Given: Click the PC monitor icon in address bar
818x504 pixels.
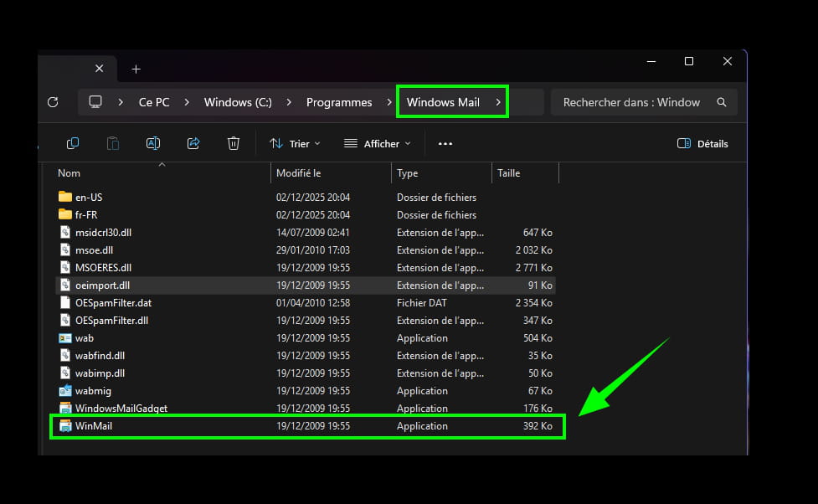Looking at the screenshot, I should tap(95, 102).
